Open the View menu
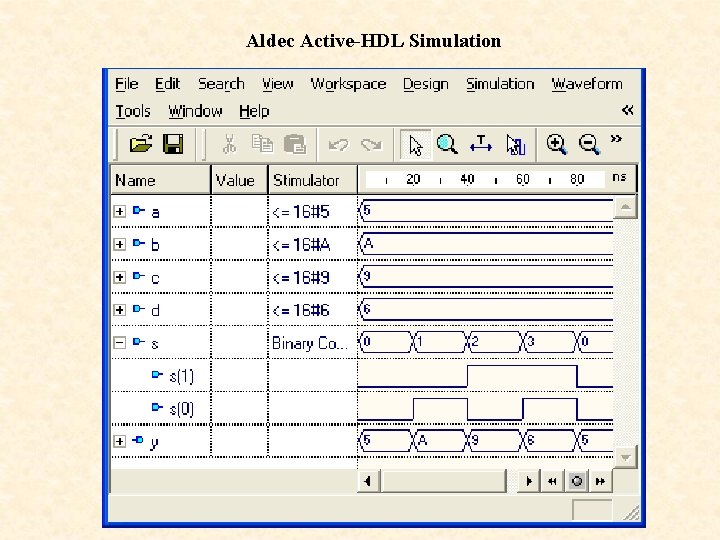Viewport: 720px width, 540px height. pyautogui.click(x=278, y=84)
